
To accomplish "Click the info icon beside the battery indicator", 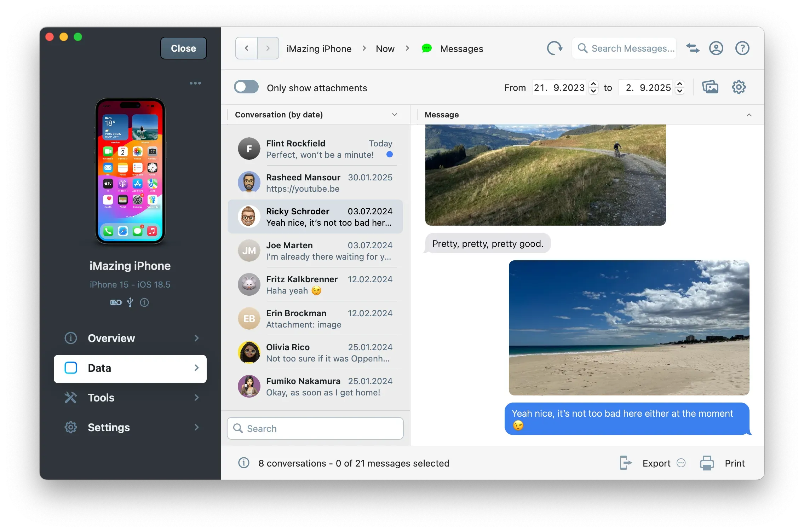I will click(144, 302).
